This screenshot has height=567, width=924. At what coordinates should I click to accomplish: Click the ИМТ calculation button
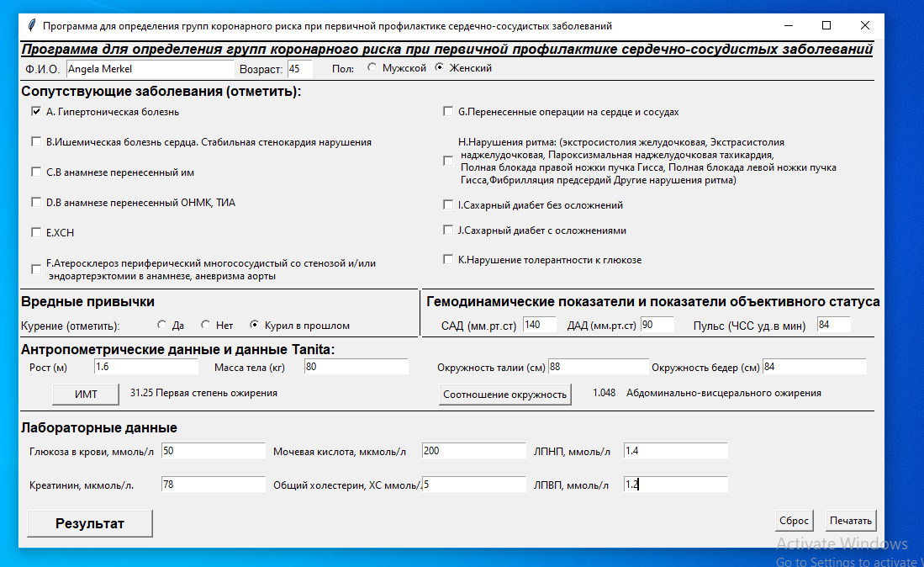(85, 394)
